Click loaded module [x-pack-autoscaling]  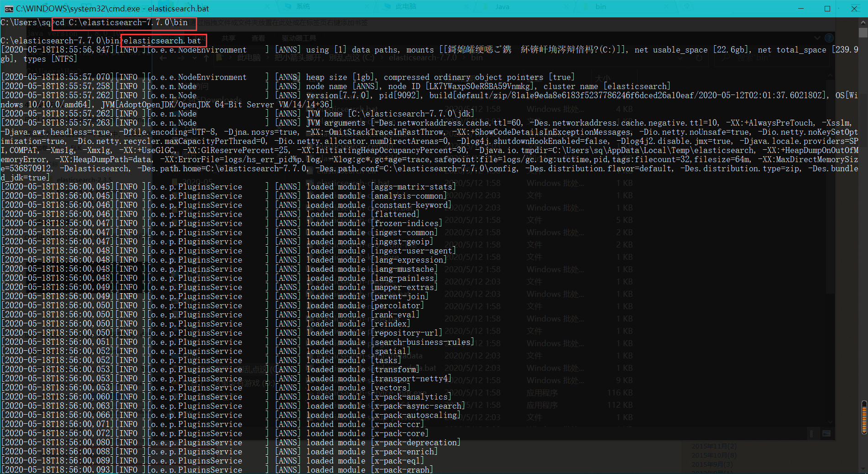click(383, 415)
